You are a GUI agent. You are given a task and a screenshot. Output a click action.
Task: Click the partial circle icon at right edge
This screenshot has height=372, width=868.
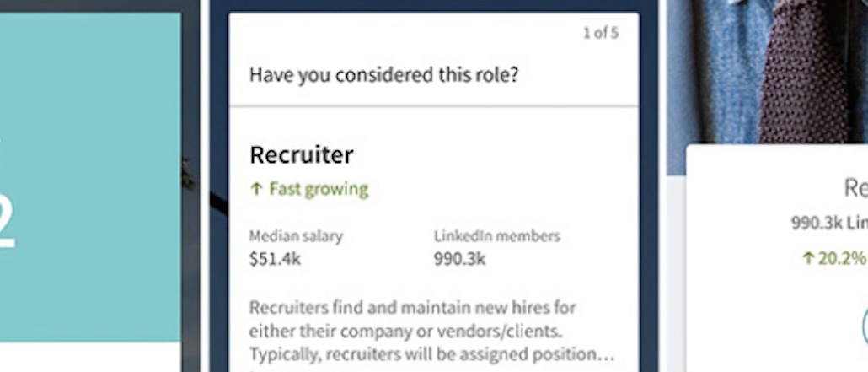coord(864,325)
